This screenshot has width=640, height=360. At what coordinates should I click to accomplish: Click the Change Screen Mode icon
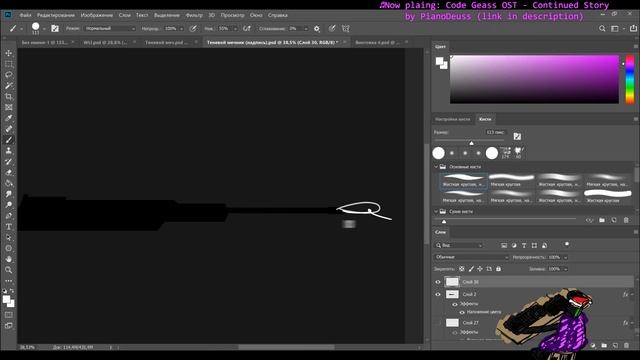click(9, 326)
